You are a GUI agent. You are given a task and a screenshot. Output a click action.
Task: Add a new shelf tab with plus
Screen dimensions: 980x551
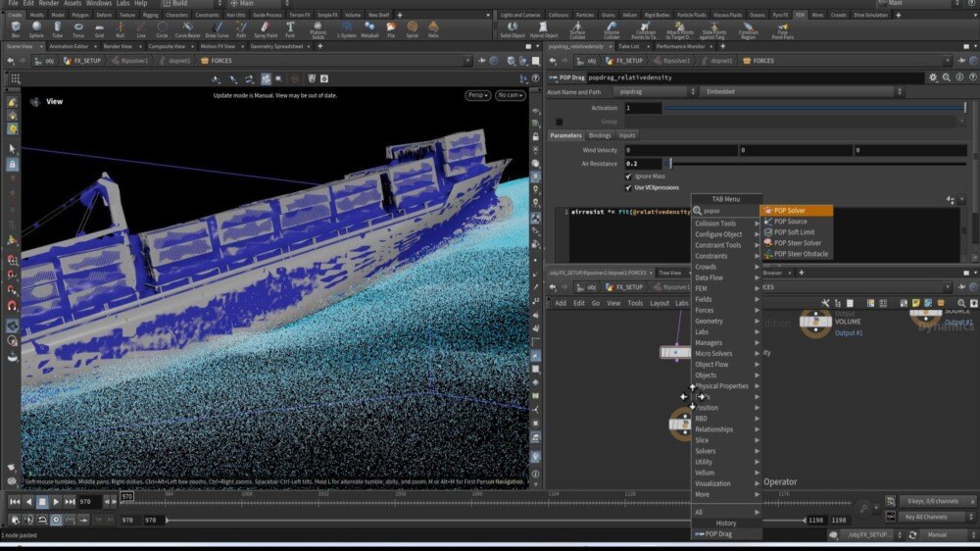(400, 15)
